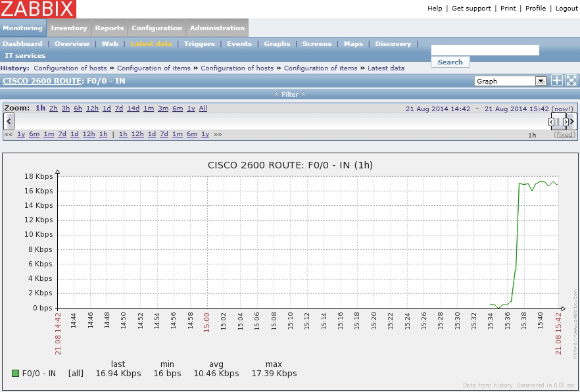The image size is (580, 392).
Task: Add graph to favourites with plus icon
Action: 557,81
